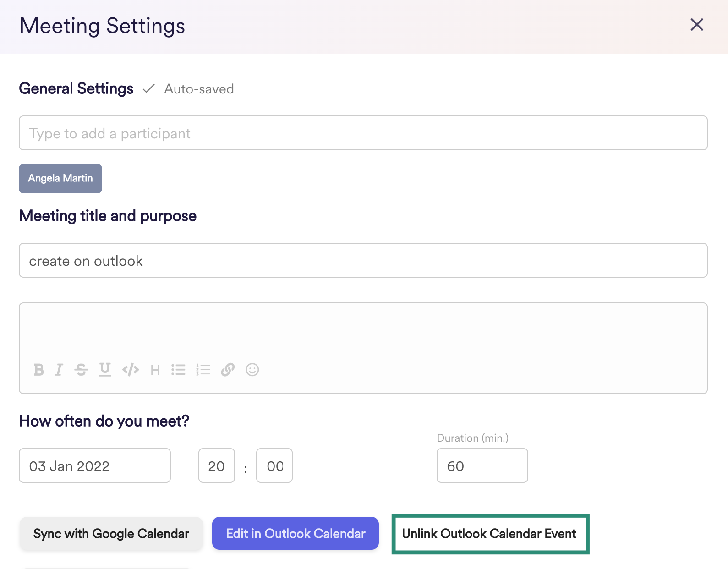Image resolution: width=728 pixels, height=569 pixels.
Task: Insert a bulleted list
Action: click(178, 370)
